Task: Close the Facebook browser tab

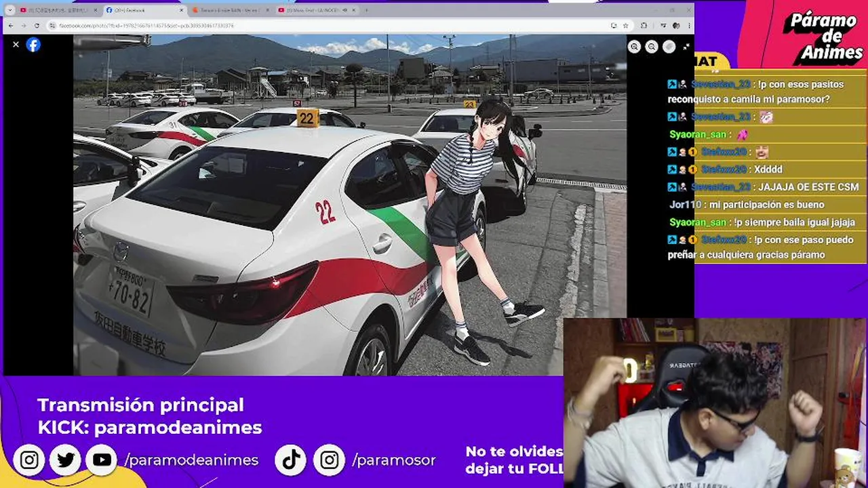Action: pos(181,10)
